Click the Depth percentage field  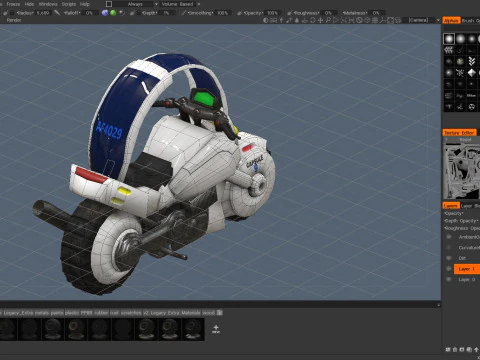[x=166, y=13]
